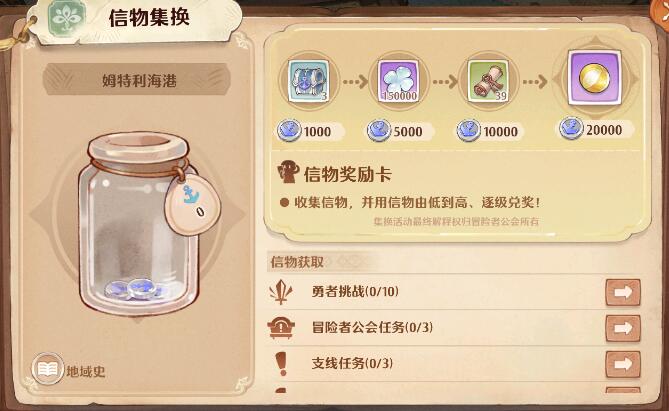
Task: Select the 150000 clover reward icon
Action: [x=398, y=81]
